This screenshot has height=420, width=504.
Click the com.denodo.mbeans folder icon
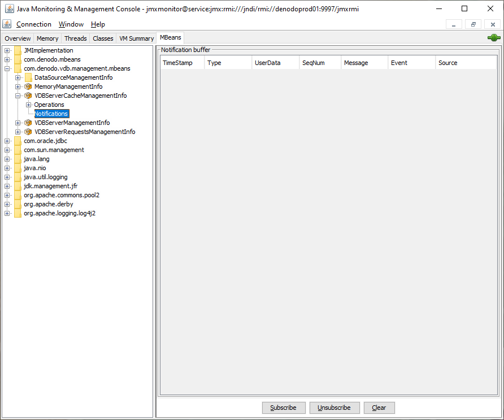coord(18,59)
